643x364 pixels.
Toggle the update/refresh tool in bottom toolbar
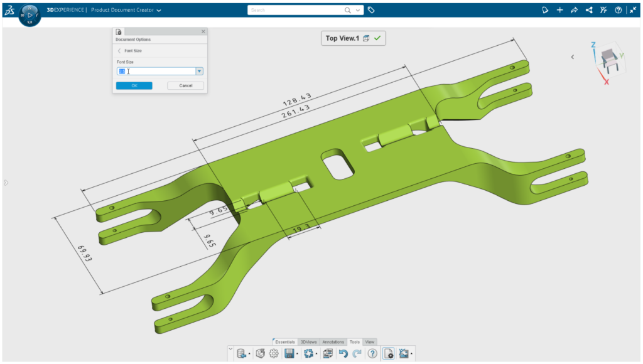click(x=308, y=353)
